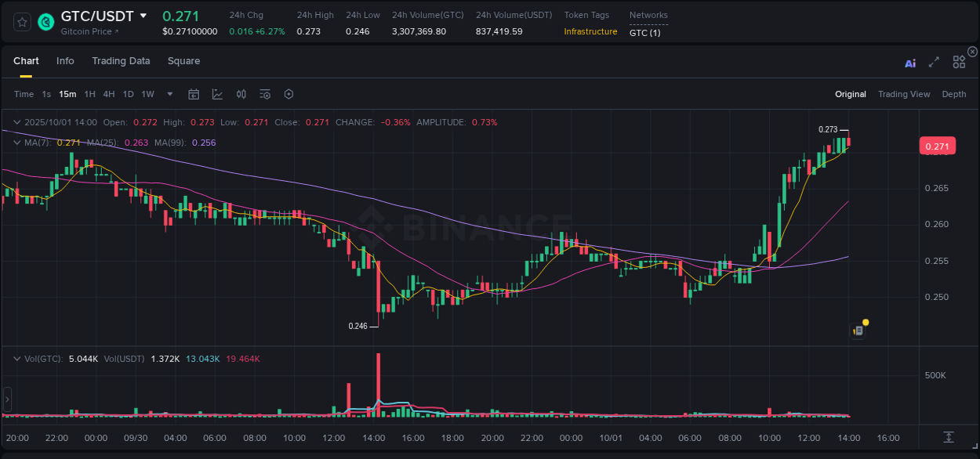Switch to the Trading Data tab

tap(121, 61)
